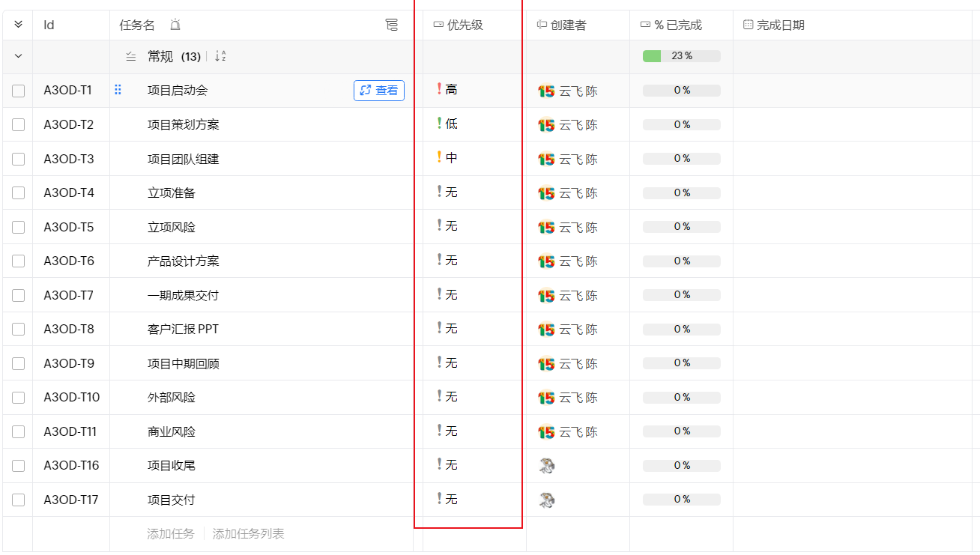Viewport: 980px width, 555px height.
Task: Open the 低 priority dropdown for 项目策划方案
Action: 451,124
